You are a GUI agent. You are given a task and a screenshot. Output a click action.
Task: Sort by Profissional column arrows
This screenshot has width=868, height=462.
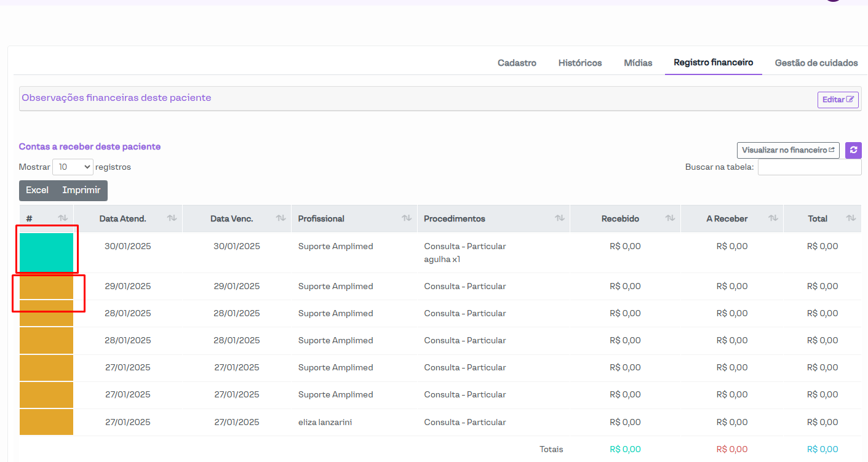407,218
